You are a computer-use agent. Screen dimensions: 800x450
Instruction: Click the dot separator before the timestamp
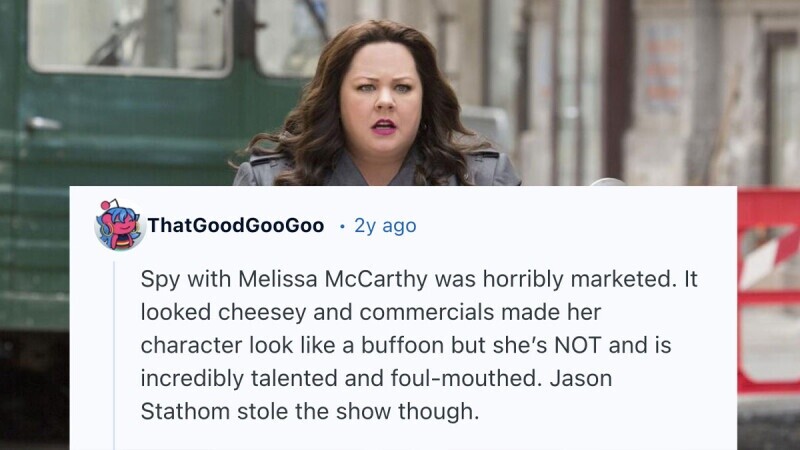pos(342,226)
